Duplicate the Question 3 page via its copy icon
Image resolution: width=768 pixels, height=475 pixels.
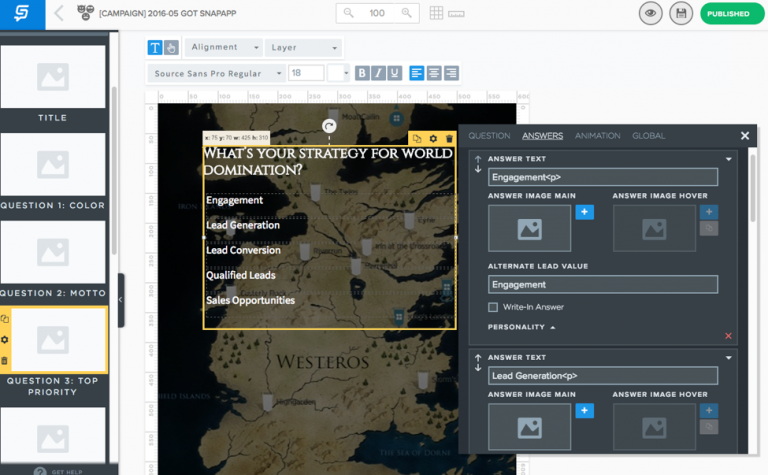coord(4,319)
